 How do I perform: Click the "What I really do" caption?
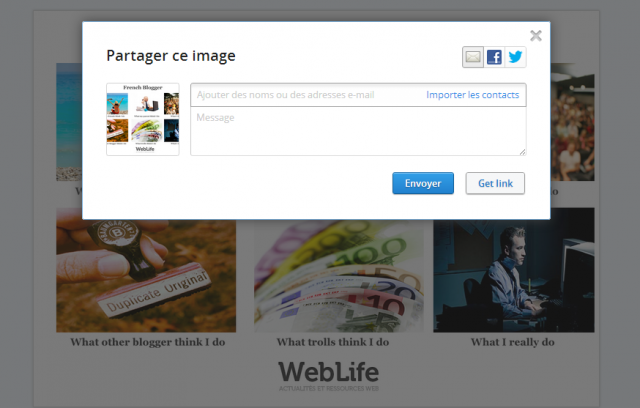coord(513,342)
